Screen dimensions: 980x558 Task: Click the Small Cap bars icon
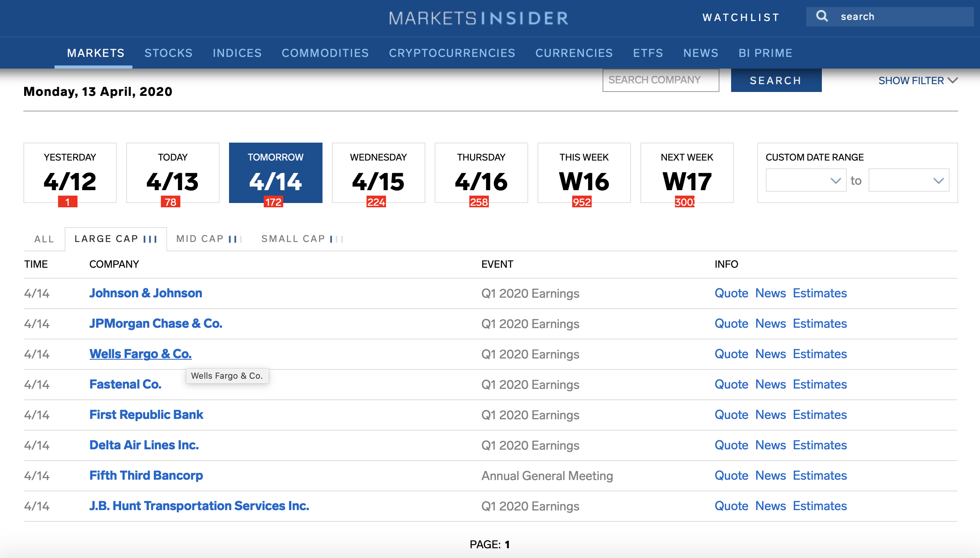pos(337,239)
